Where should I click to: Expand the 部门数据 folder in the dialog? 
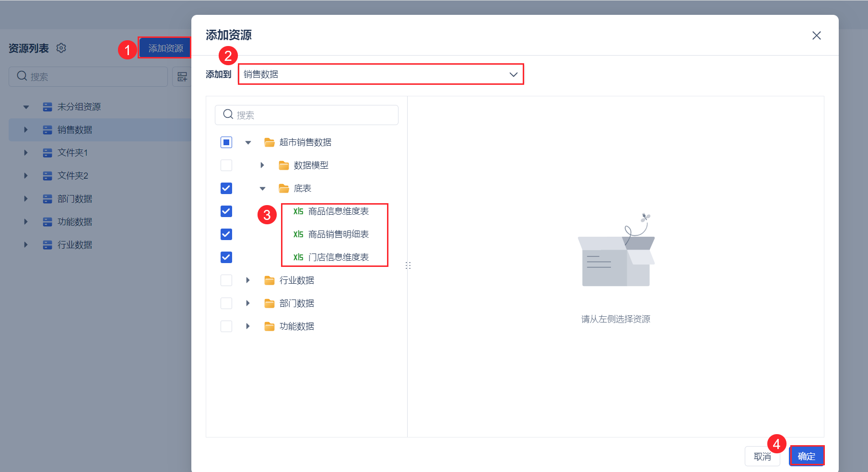(x=248, y=303)
